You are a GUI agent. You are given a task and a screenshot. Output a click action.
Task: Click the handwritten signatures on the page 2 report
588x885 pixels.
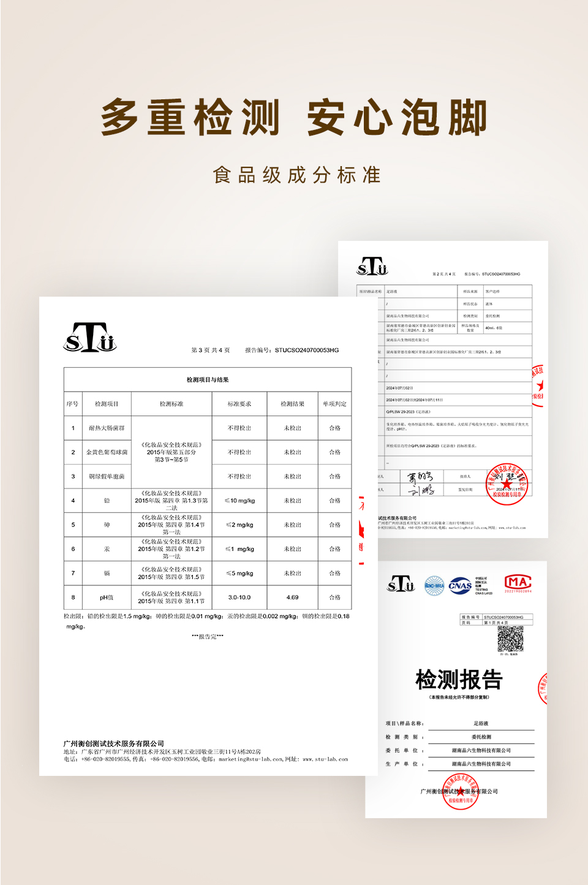pyautogui.click(x=421, y=483)
